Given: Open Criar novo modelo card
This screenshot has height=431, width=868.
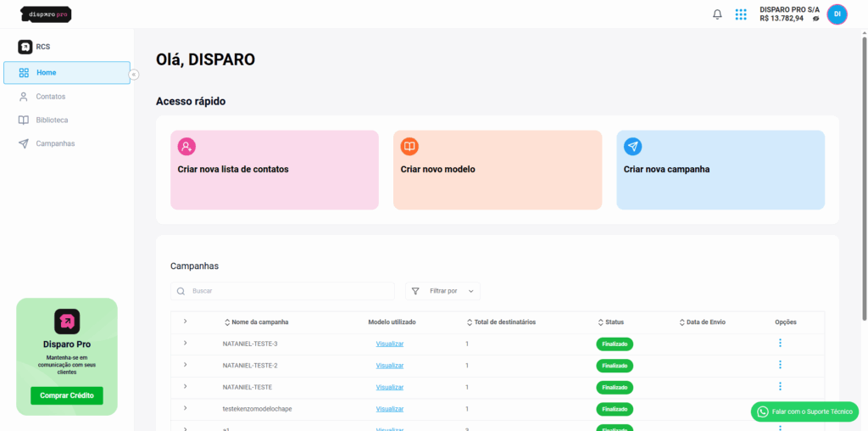Looking at the screenshot, I should [498, 170].
